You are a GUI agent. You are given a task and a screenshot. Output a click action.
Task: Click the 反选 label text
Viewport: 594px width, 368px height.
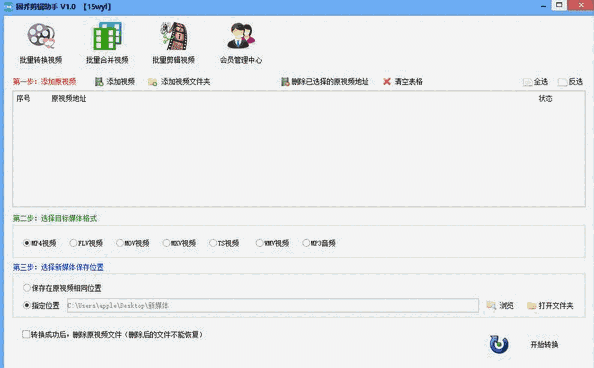click(x=575, y=81)
